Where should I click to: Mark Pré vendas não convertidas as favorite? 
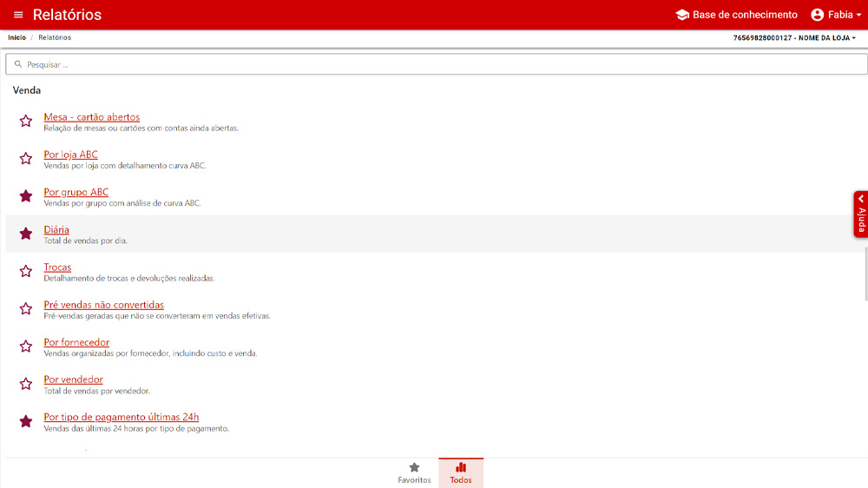[26, 308]
